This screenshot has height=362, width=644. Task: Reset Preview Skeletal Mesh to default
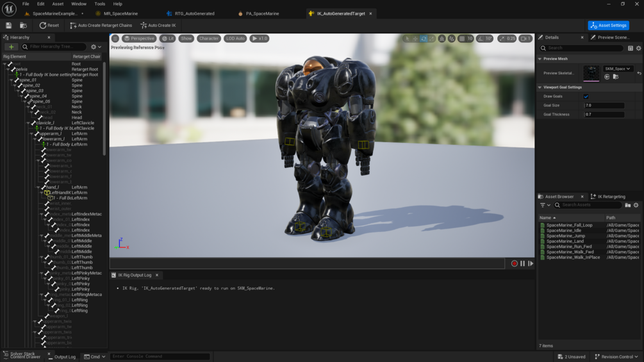[639, 73]
